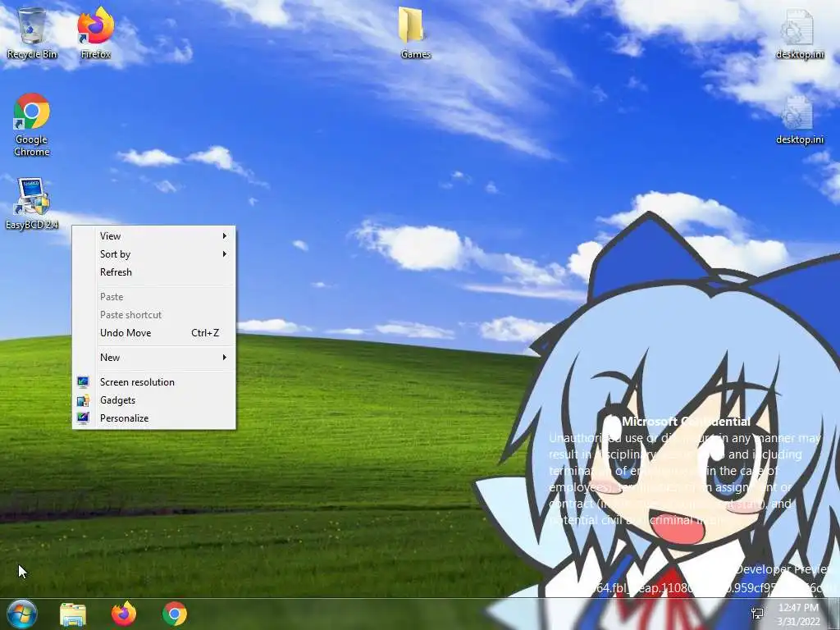
Task: Select the Games folder on desktop
Action: pyautogui.click(x=415, y=33)
